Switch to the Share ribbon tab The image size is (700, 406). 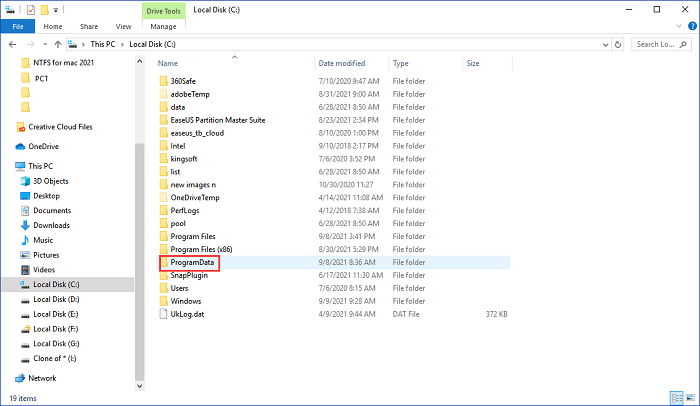(x=89, y=26)
